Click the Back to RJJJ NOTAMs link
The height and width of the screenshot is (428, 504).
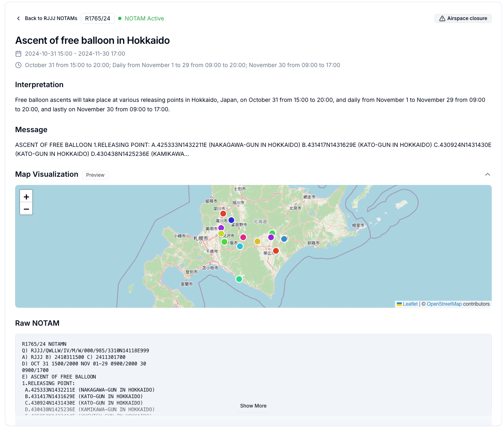click(x=51, y=18)
